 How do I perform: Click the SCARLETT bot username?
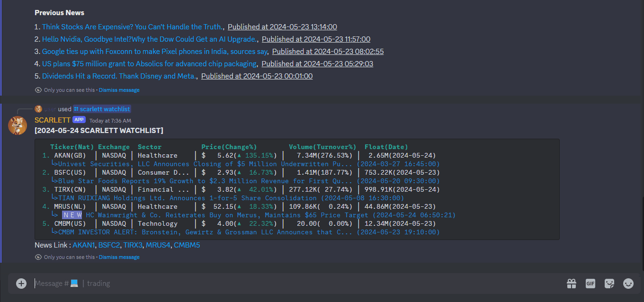click(x=52, y=120)
